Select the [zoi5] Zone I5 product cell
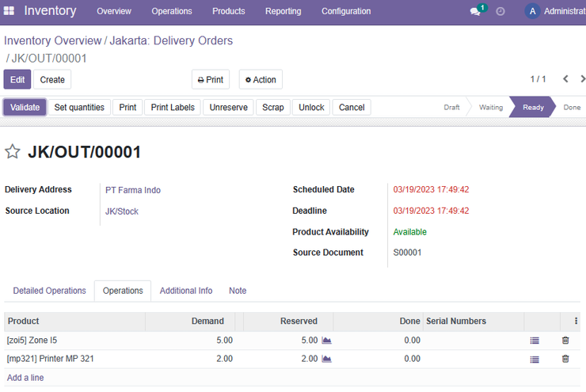This screenshot has height=392, width=586. pos(74,341)
